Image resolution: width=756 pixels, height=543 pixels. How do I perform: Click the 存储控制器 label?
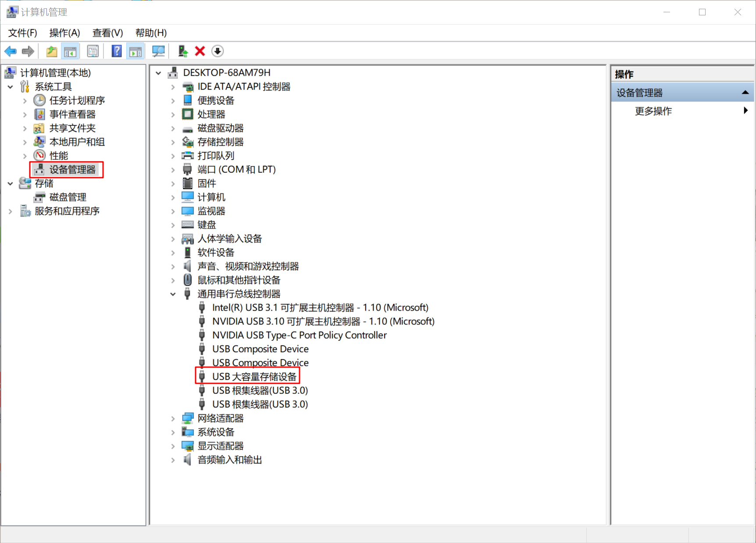221,142
